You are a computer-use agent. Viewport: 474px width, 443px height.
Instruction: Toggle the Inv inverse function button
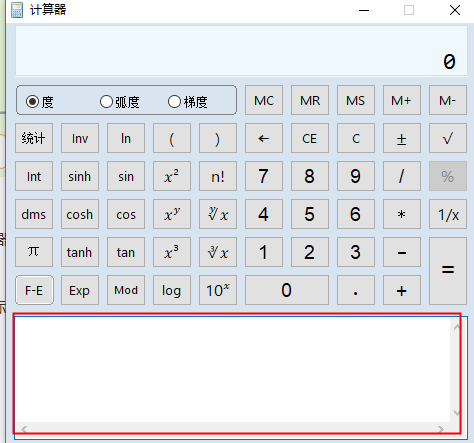(80, 138)
